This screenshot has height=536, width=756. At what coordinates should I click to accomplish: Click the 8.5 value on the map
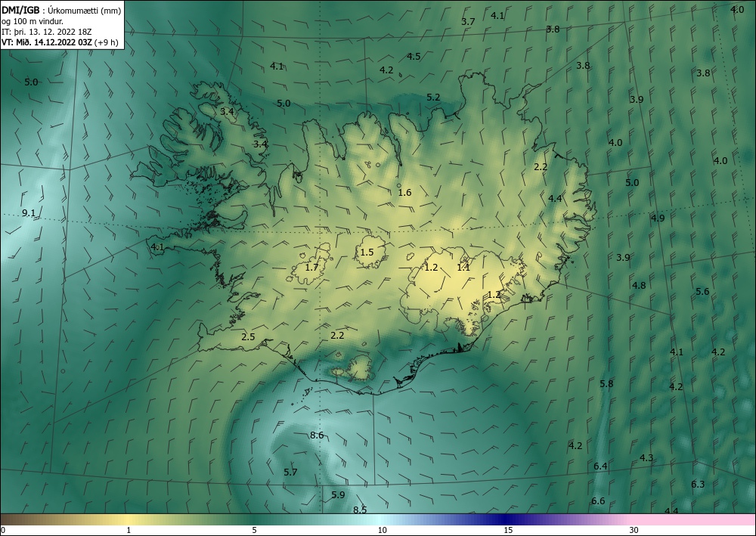[360, 510]
